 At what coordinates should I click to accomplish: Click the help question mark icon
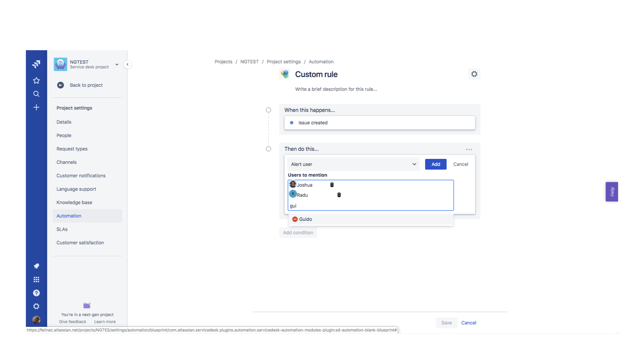click(36, 293)
